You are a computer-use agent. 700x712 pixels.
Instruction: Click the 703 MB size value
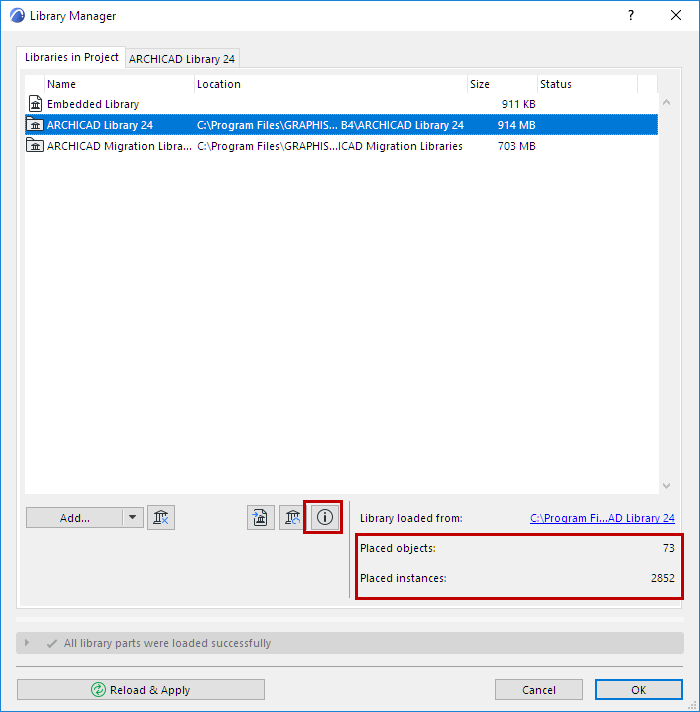(517, 146)
